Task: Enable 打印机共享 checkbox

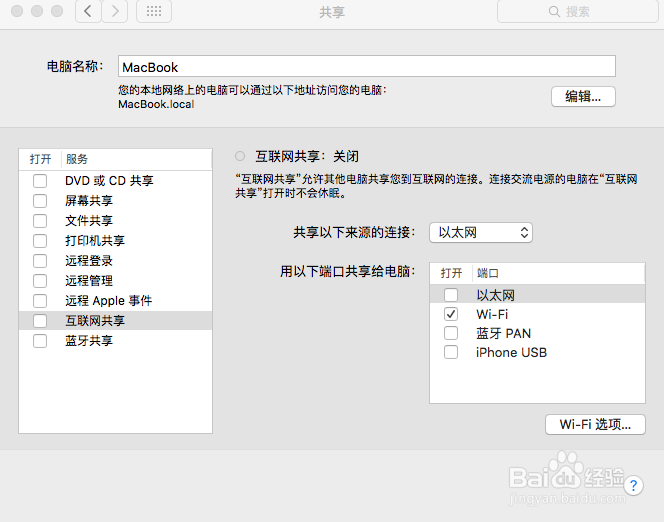Action: pos(40,241)
